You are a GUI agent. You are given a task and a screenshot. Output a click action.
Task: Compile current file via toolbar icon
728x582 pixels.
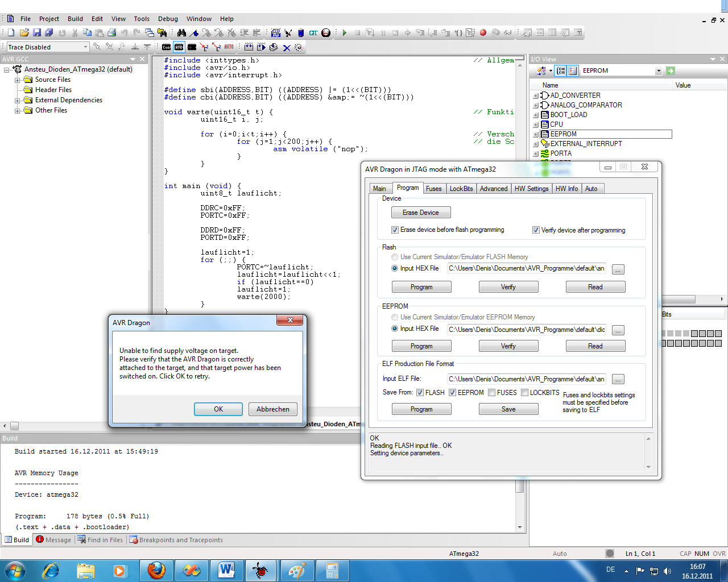pos(274,47)
